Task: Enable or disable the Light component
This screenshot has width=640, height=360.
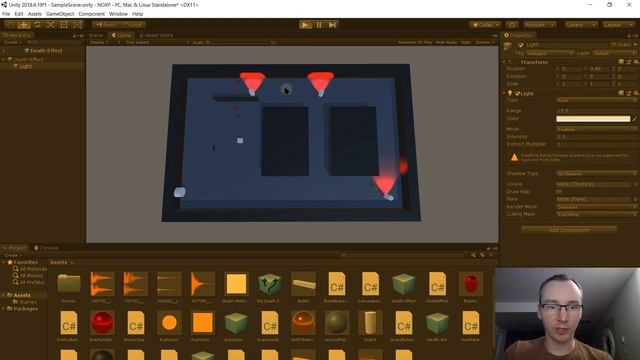Action: (x=517, y=93)
